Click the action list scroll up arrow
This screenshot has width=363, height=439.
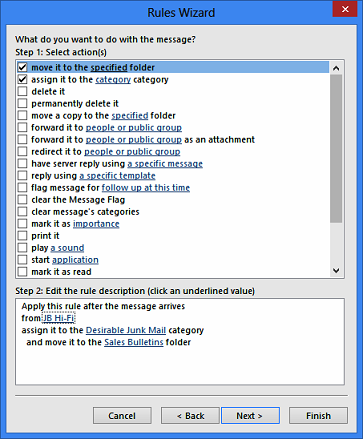pos(336,68)
